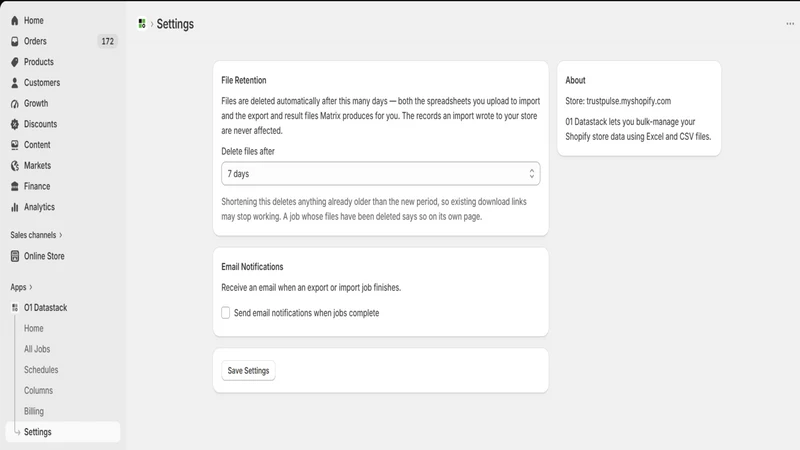Open the 01 Datastack Home subpage
This screenshot has width=800, height=450.
pyautogui.click(x=34, y=329)
